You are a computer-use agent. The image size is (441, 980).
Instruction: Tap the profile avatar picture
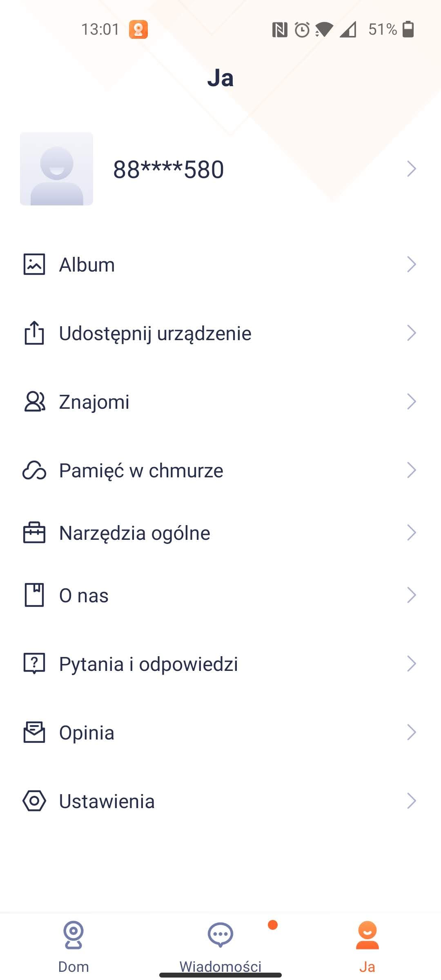pos(57,169)
